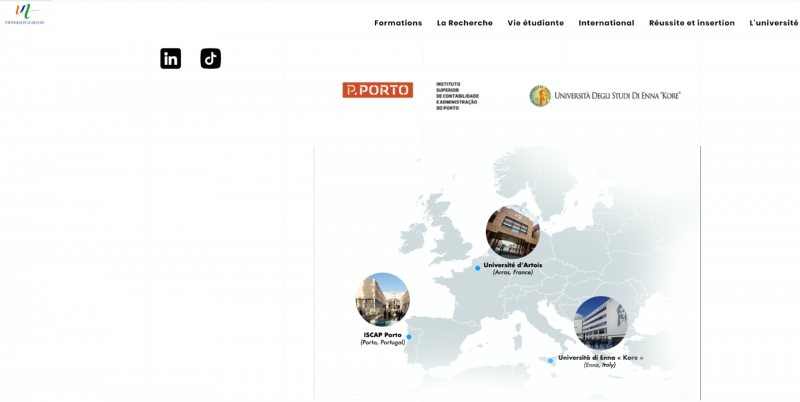This screenshot has height=402, width=800.
Task: Click the Instituto Superior de Contabilidade text logo
Action: (457, 96)
